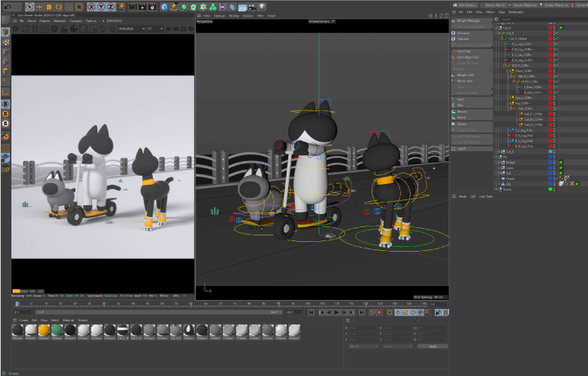The height and width of the screenshot is (376, 588).
Task: Open the Bookmarks menu in Object Manager
Action: [516, 12]
